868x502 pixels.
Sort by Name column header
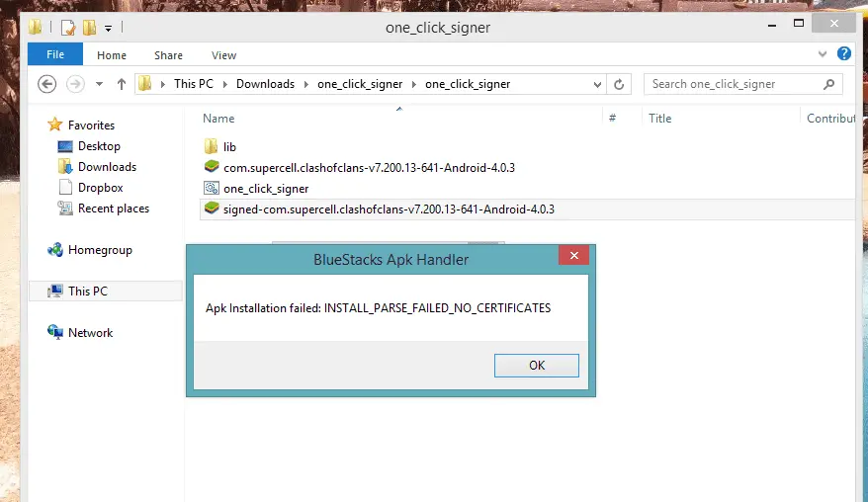pyautogui.click(x=218, y=119)
